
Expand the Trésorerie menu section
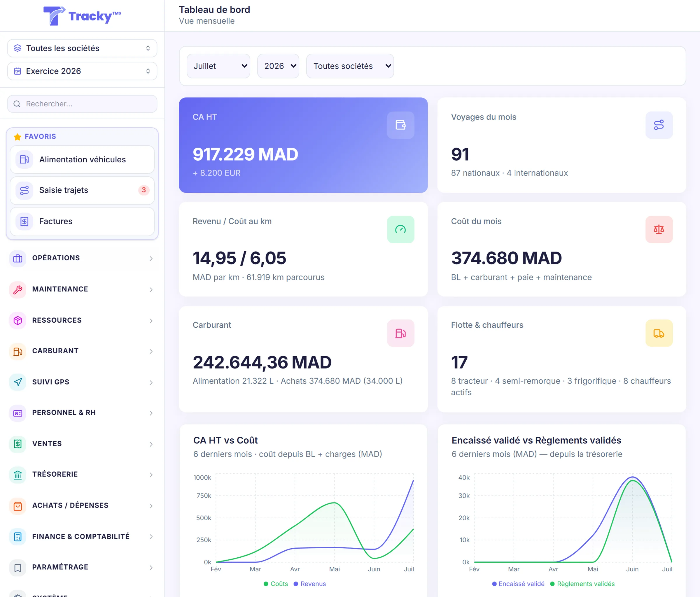point(82,475)
